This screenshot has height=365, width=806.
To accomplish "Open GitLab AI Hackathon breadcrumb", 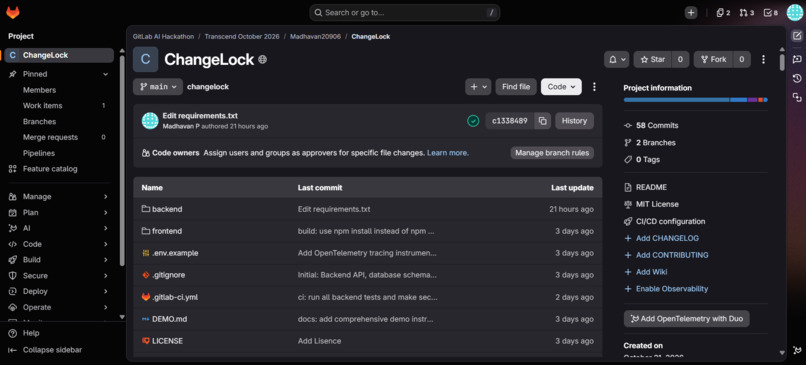I will 163,36.
